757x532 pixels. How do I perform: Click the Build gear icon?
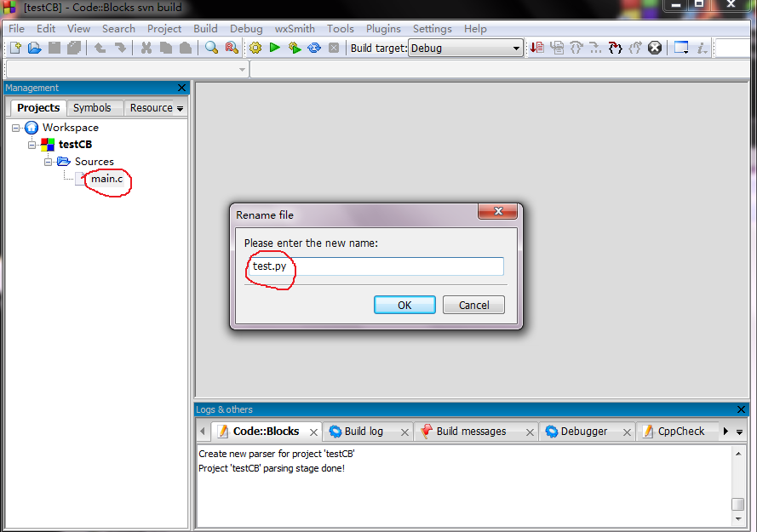pyautogui.click(x=255, y=48)
